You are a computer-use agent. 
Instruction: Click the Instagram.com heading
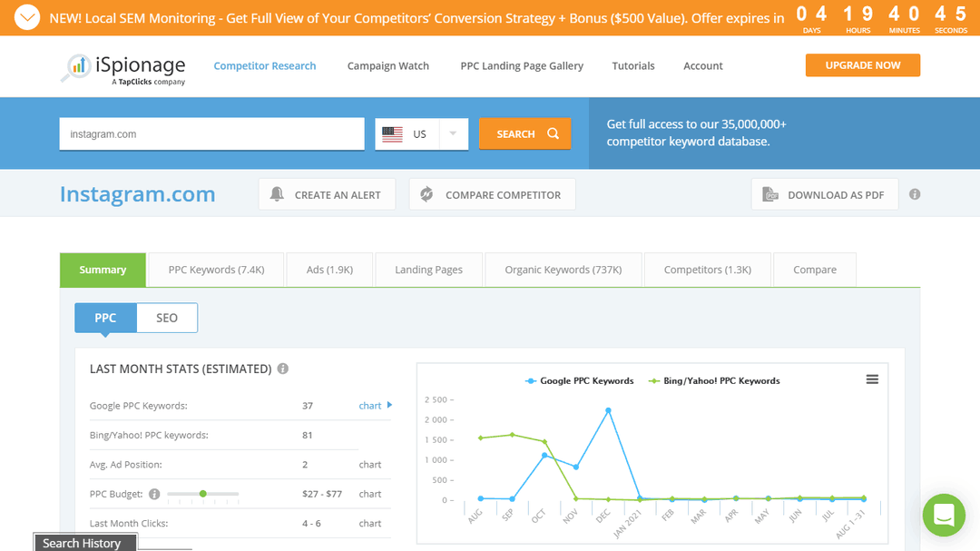pyautogui.click(x=138, y=194)
